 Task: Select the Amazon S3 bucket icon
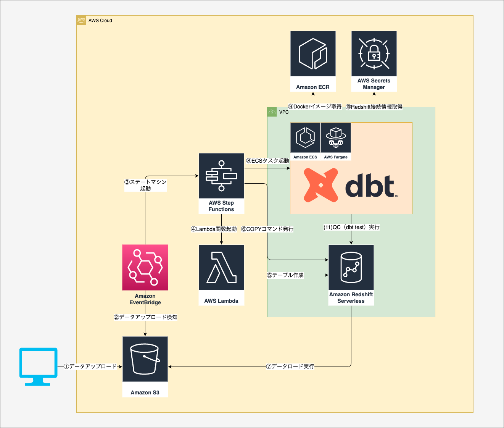pos(145,359)
